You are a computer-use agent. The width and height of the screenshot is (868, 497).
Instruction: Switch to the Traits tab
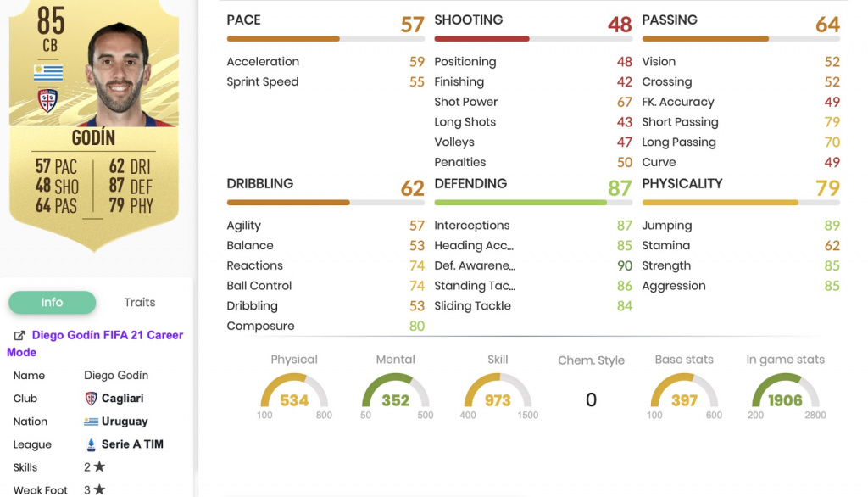140,303
